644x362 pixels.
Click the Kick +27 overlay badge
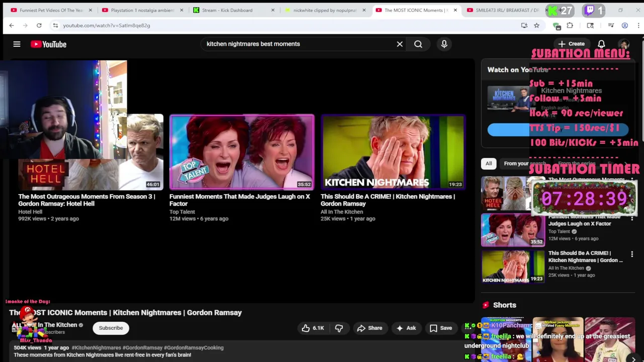click(560, 10)
